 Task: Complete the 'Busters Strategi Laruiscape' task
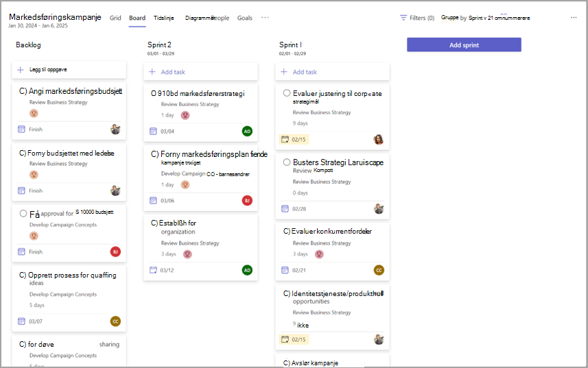point(287,162)
